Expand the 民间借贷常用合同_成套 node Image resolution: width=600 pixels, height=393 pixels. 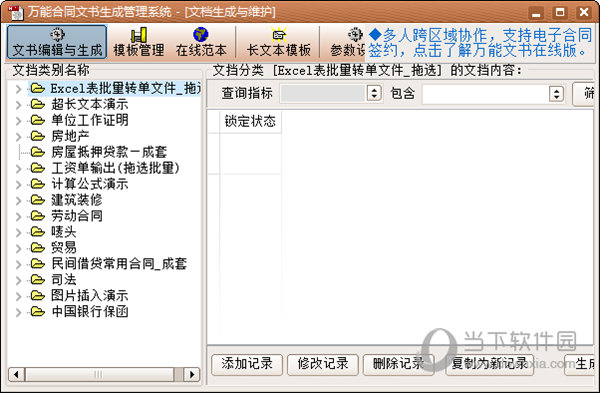coord(18,264)
